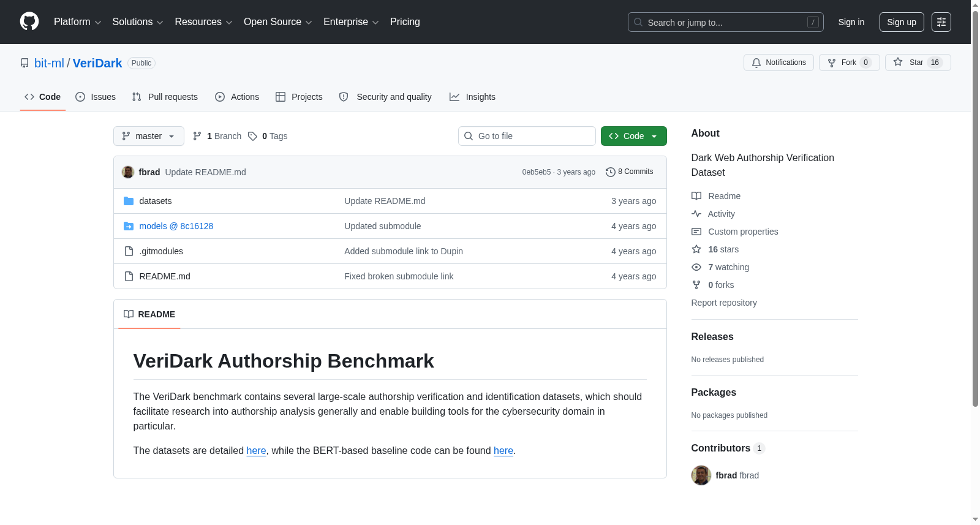Image resolution: width=980 pixels, height=525 pixels.
Task: Click the fbrad contributor avatar
Action: coord(701,475)
